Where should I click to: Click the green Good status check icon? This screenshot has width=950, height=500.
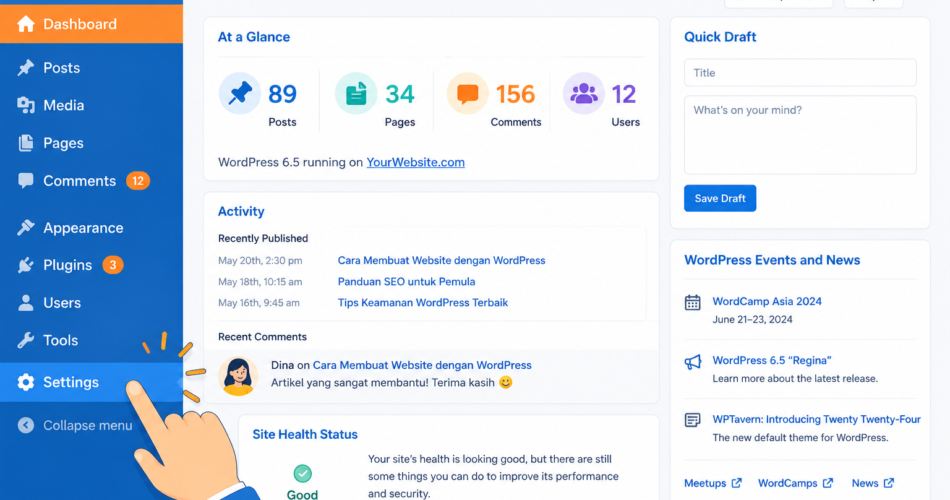[x=302, y=473]
